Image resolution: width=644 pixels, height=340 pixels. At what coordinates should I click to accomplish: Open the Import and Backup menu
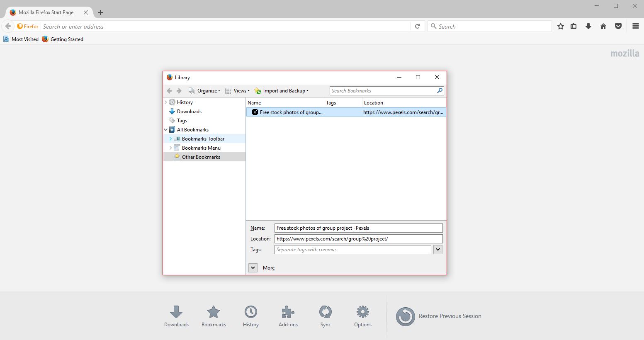tap(284, 91)
